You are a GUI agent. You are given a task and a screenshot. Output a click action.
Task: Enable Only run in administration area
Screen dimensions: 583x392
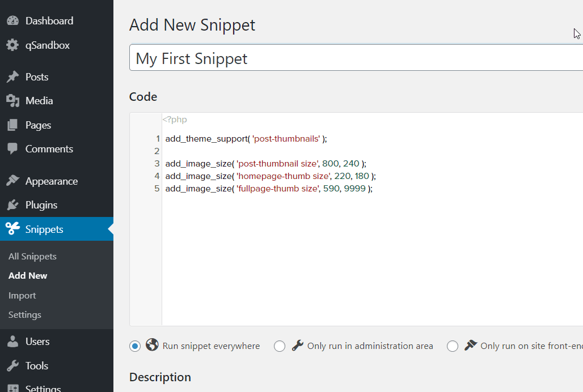click(280, 346)
